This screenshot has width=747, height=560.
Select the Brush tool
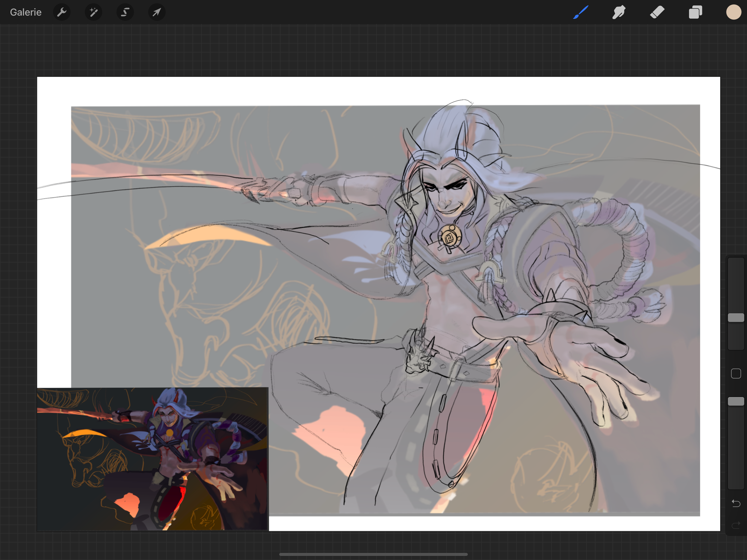(581, 13)
